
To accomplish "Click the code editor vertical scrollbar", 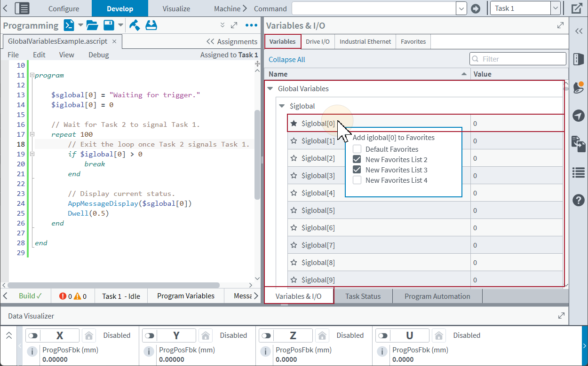I will click(257, 155).
